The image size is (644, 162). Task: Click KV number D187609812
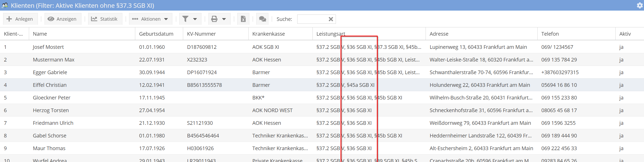[x=202, y=47]
